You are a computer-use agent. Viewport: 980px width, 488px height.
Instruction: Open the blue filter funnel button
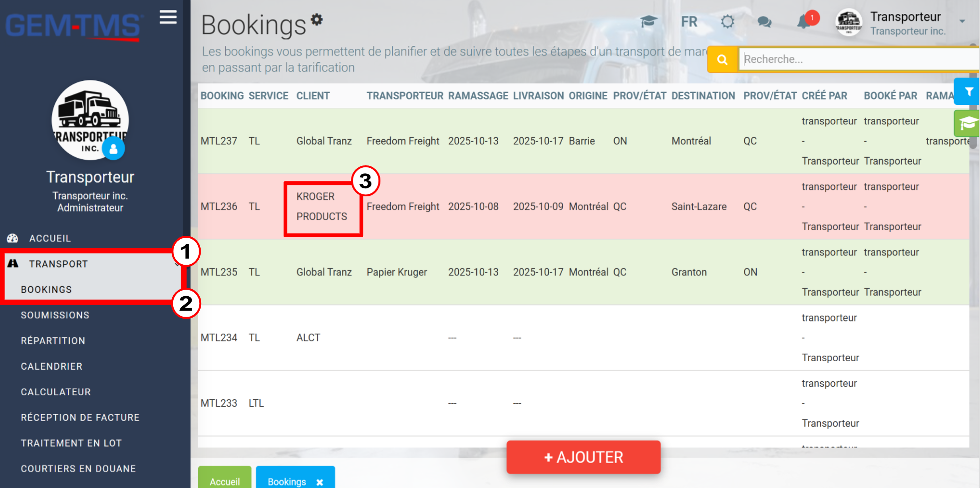(x=968, y=91)
